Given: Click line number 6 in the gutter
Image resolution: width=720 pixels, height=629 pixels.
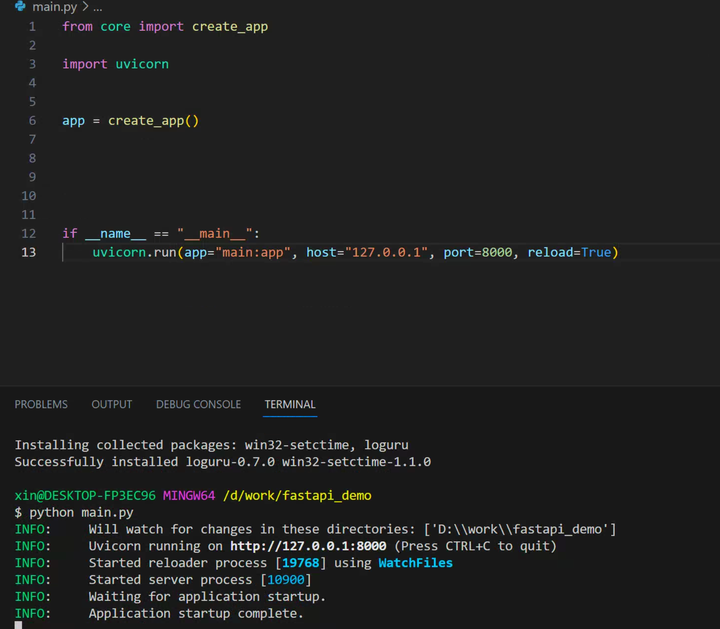Looking at the screenshot, I should click(x=32, y=121).
